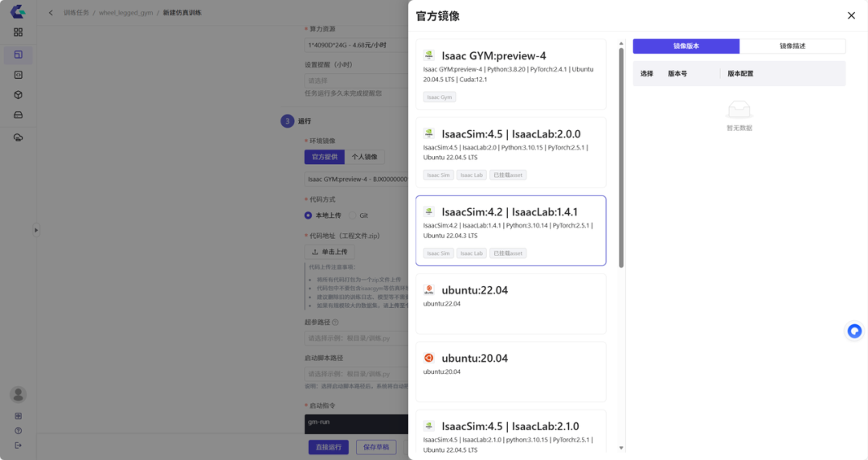Viewport: 868px width, 460px height.
Task: Click 已挂载asset tag on IsaacLab:2.0.0 card
Action: tap(508, 175)
